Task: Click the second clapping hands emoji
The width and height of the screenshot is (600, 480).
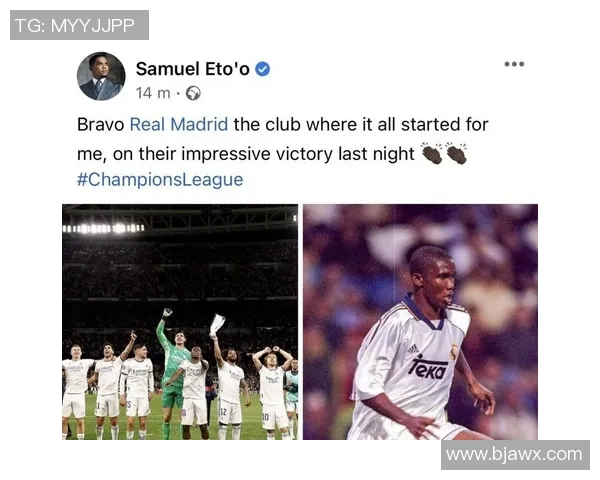Action: 456,153
